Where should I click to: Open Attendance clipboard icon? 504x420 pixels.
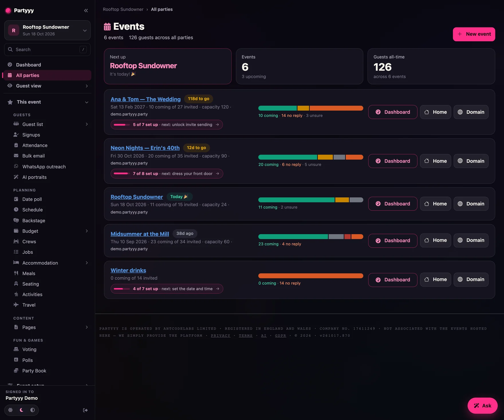16,145
